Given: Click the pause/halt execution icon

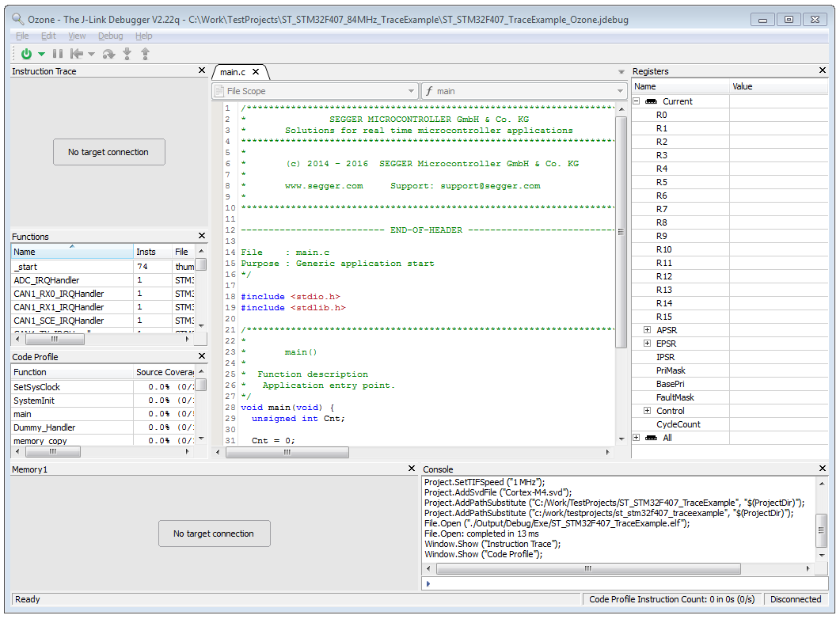Looking at the screenshot, I should tap(58, 54).
